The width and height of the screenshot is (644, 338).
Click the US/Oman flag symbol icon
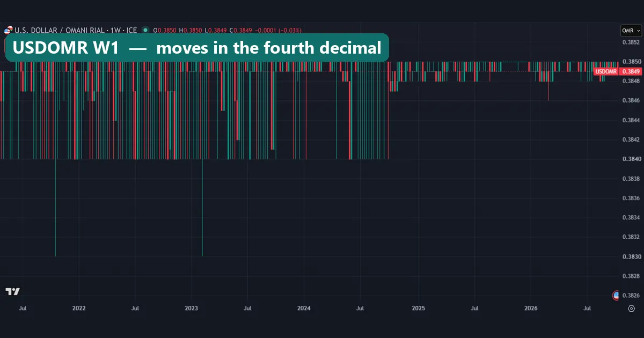[9, 30]
